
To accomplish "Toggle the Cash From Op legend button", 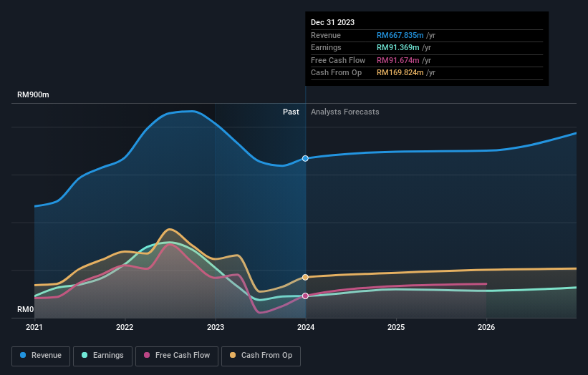I will [261, 356].
